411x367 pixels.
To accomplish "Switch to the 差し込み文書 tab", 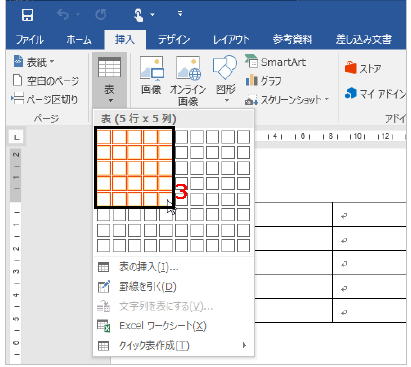I will click(363, 40).
